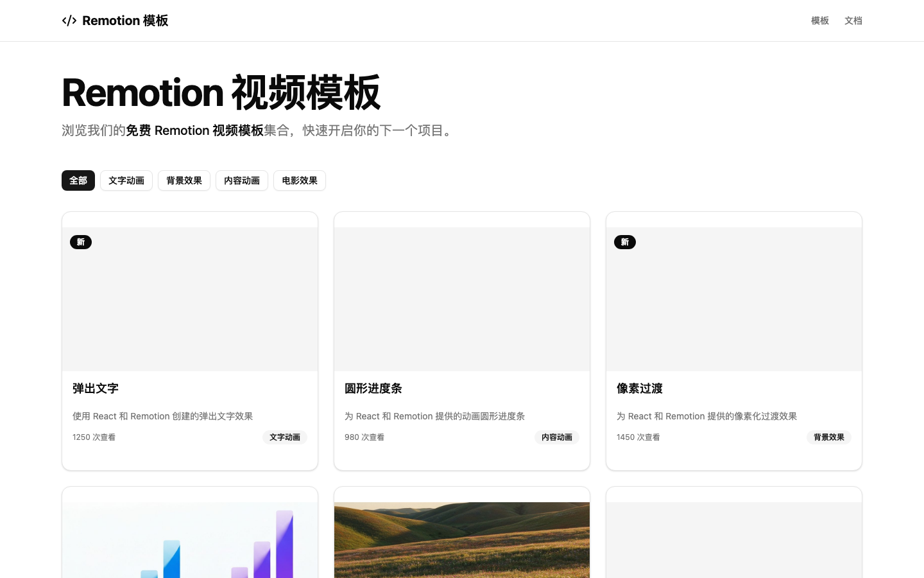The height and width of the screenshot is (578, 924).
Task: Click the Remotion 视频模板 page heading
Action: click(221, 92)
